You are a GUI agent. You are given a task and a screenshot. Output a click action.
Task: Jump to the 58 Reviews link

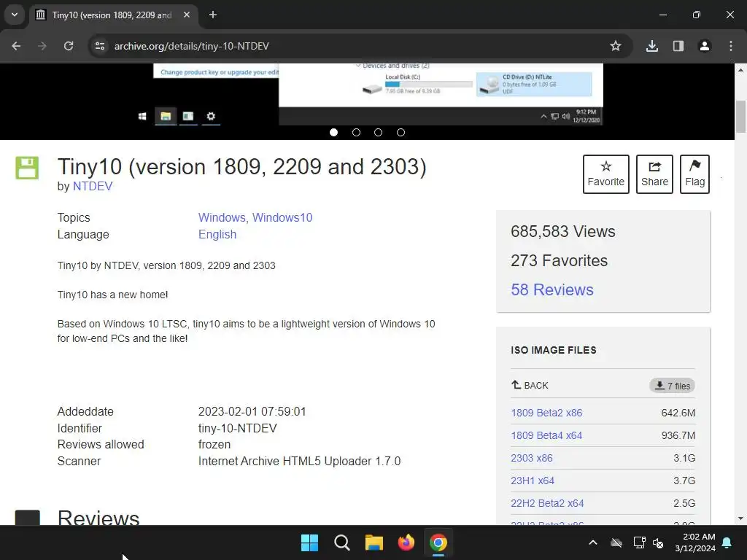552,289
